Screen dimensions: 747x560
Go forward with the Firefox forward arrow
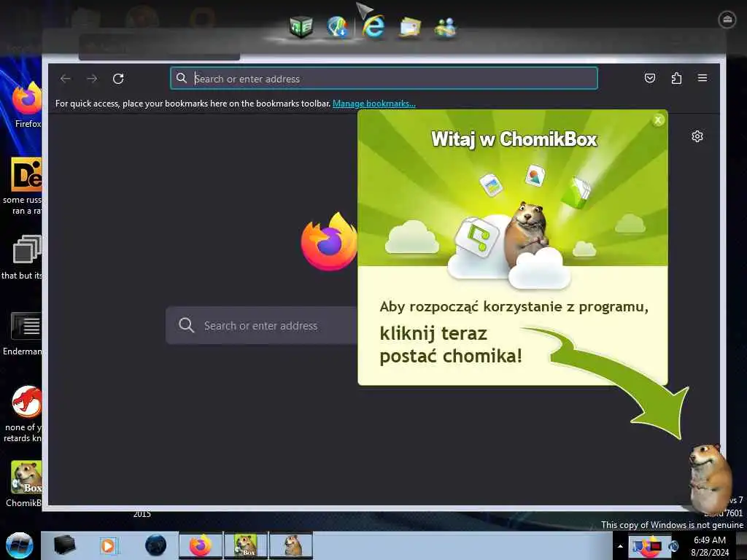(x=92, y=79)
